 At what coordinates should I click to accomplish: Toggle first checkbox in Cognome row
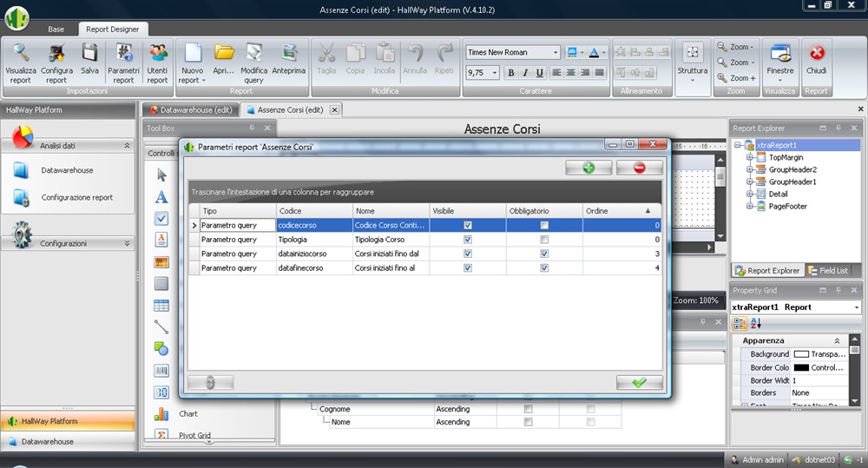click(x=528, y=409)
